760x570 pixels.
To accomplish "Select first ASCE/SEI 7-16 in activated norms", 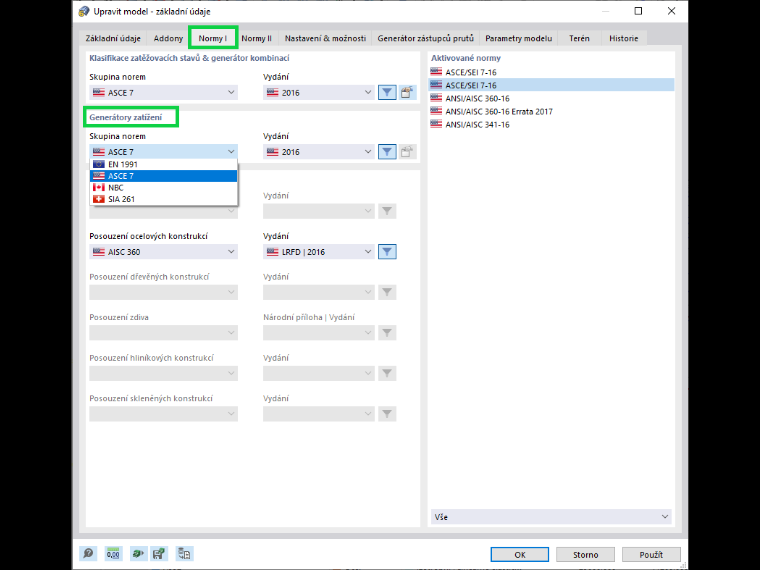I will (551, 72).
